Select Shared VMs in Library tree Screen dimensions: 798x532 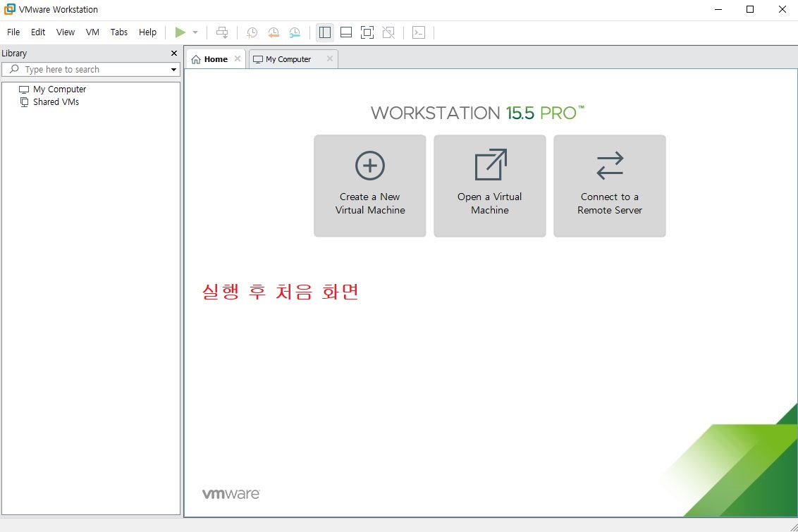[x=56, y=101]
